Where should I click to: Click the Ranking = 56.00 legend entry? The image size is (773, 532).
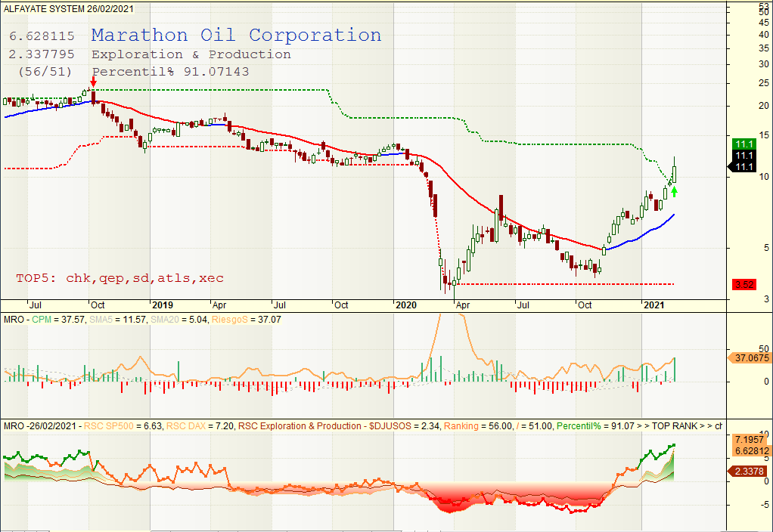pos(478,425)
